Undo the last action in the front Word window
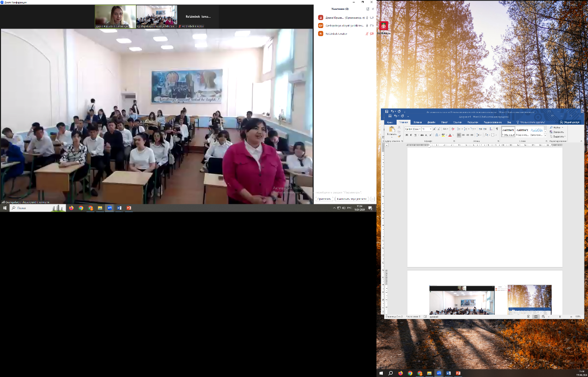The height and width of the screenshot is (377, 588). [x=395, y=116]
